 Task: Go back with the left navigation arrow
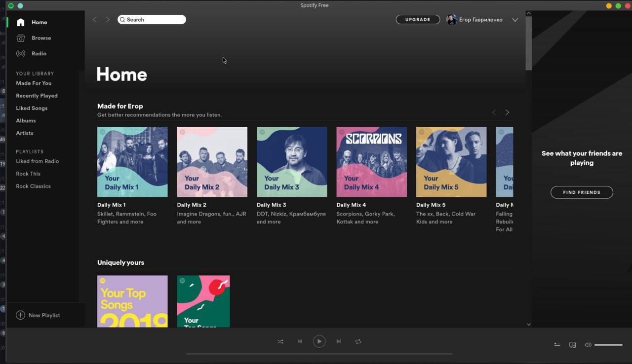tap(95, 20)
